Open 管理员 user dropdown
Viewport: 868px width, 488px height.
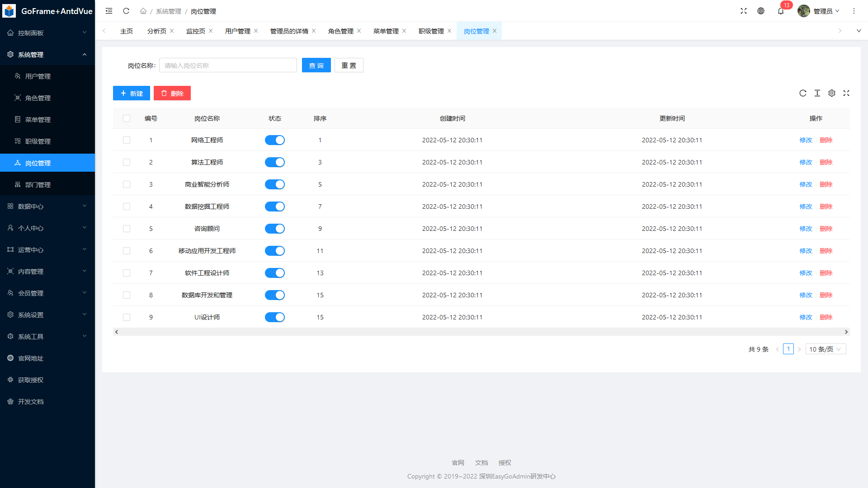819,11
